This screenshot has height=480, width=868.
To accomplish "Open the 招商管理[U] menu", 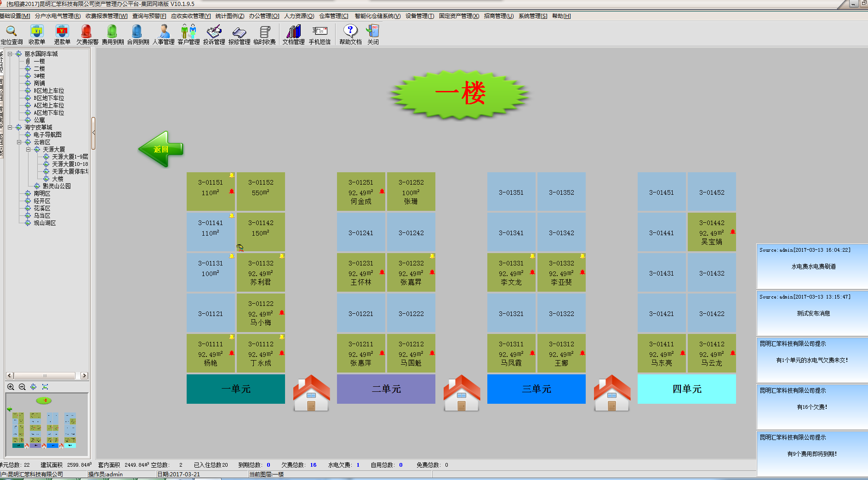I will pos(499,16).
